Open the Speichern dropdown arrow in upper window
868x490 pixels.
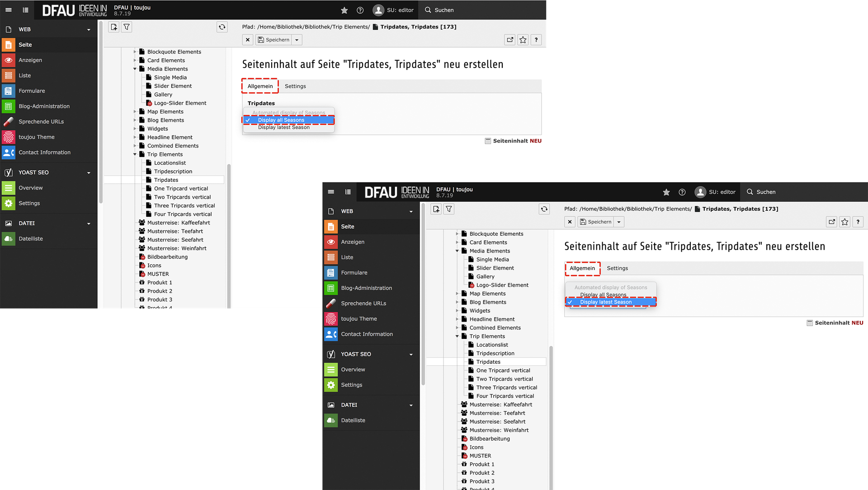click(x=297, y=40)
